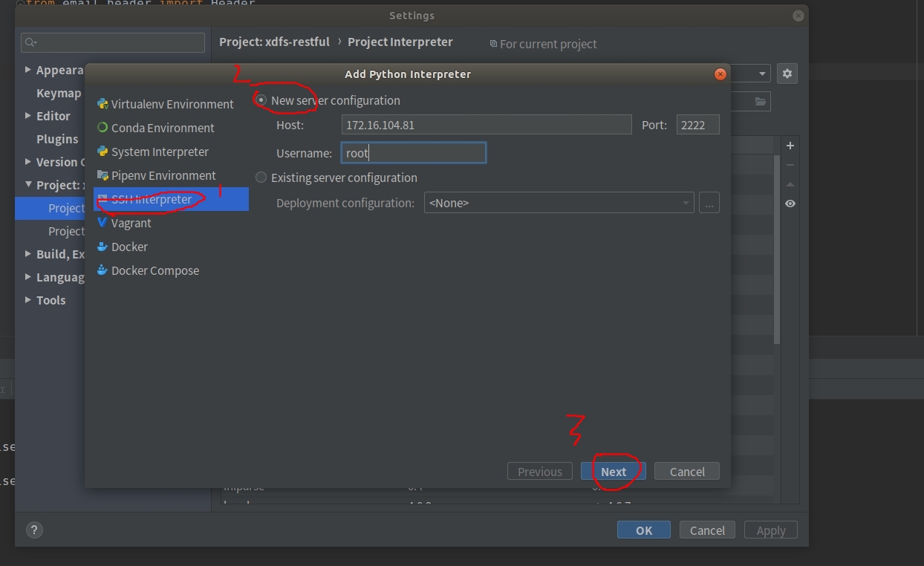Click the Apply button

pos(771,530)
